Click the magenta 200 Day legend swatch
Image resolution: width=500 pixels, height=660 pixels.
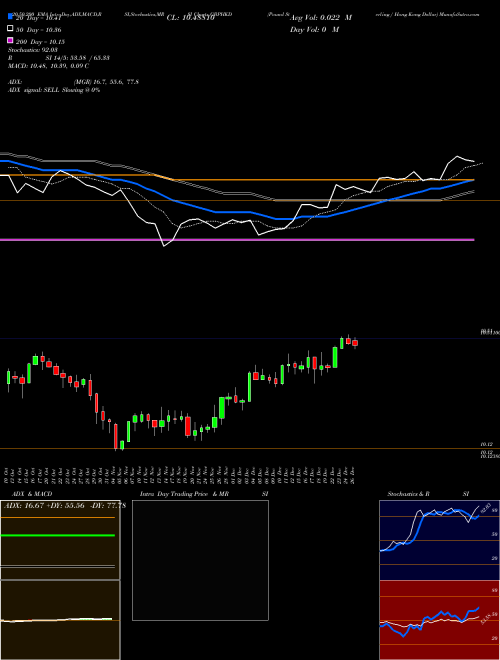tap(10, 41)
